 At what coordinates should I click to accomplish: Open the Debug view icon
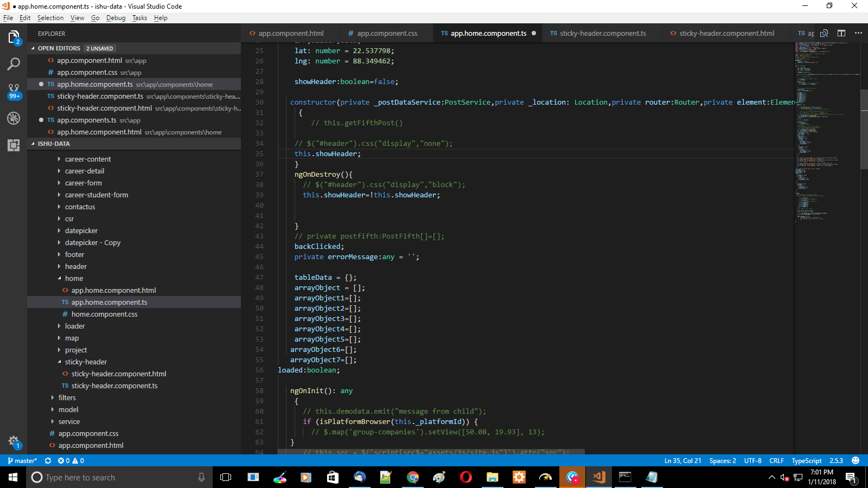[14, 118]
